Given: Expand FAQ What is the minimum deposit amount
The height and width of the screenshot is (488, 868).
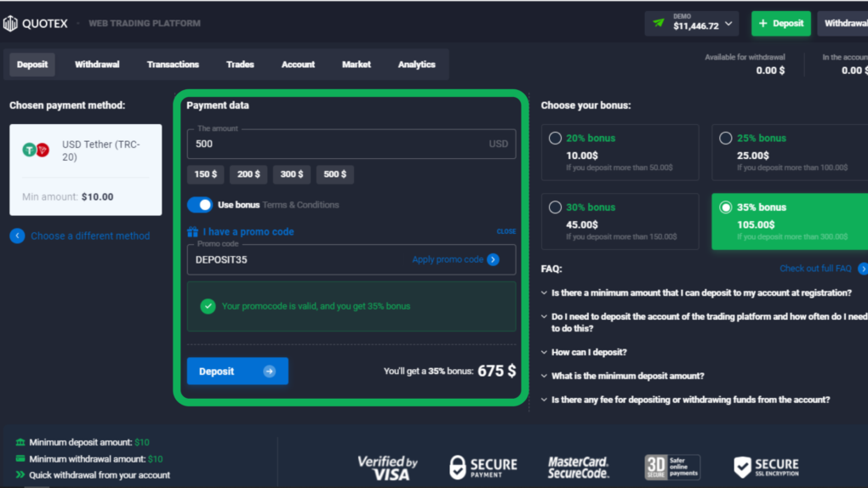Looking at the screenshot, I should (623, 376).
